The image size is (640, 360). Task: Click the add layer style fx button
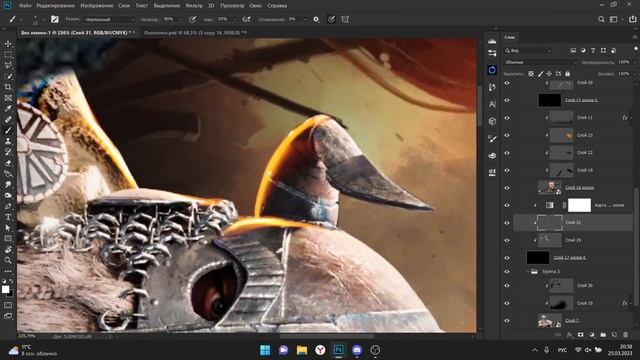tap(569, 335)
